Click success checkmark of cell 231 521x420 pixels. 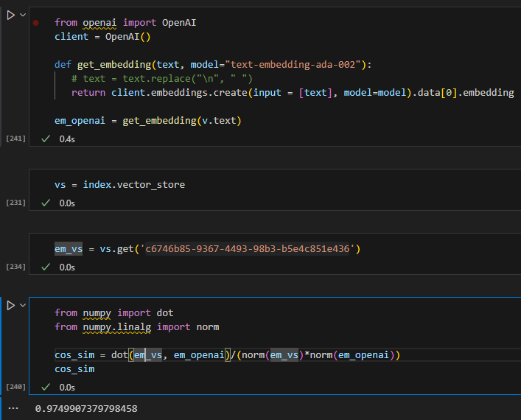[46, 203]
